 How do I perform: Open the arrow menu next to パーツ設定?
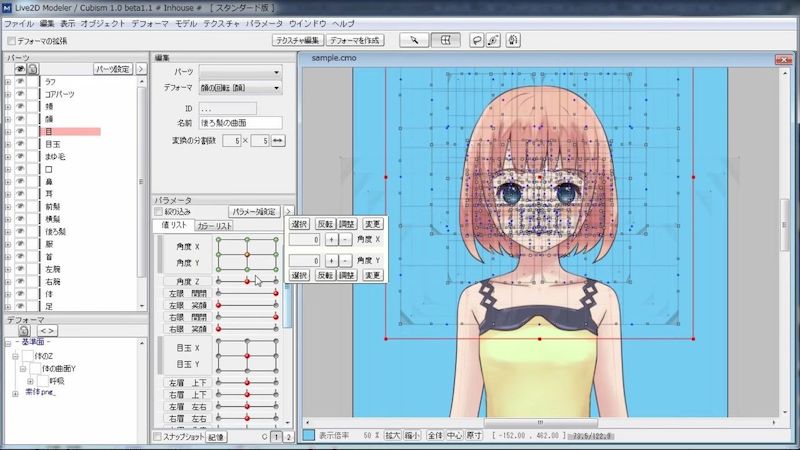[141, 69]
